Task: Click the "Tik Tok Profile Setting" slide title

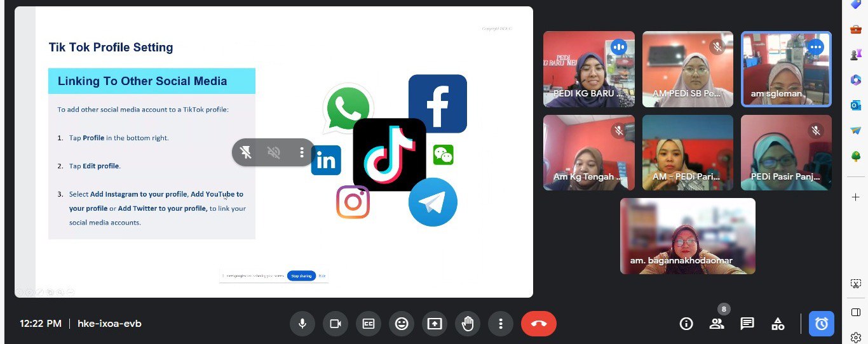Action: (x=111, y=48)
